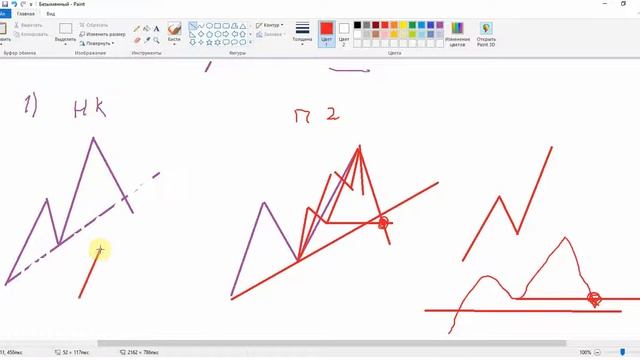
Task: Activate Цвет 1 foreground color box
Action: (327, 34)
